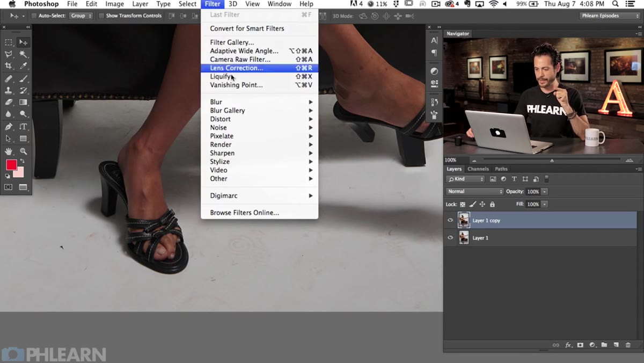Switch to the Paths tab
The width and height of the screenshot is (644, 363).
501,169
